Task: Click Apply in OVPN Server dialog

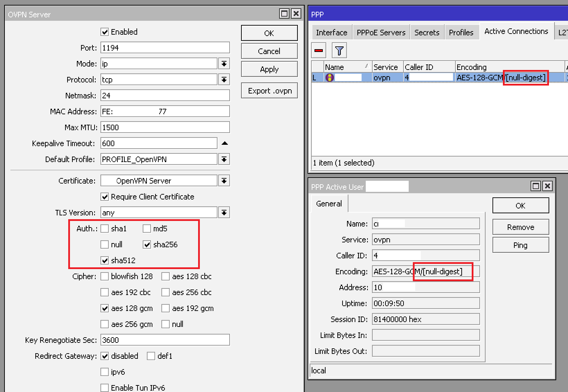Action: click(269, 69)
